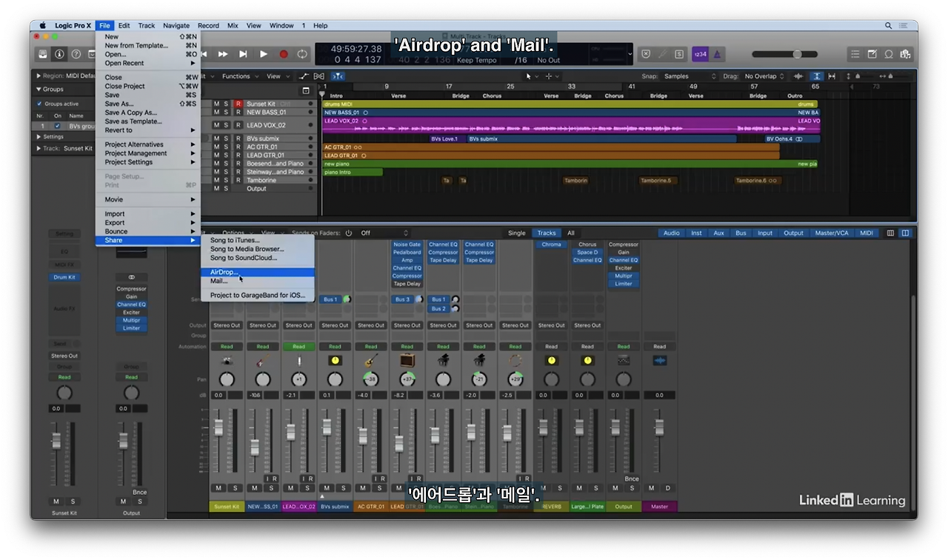Image resolution: width=948 pixels, height=560 pixels.
Task: Click the Aux mixer filter button
Action: click(x=718, y=233)
